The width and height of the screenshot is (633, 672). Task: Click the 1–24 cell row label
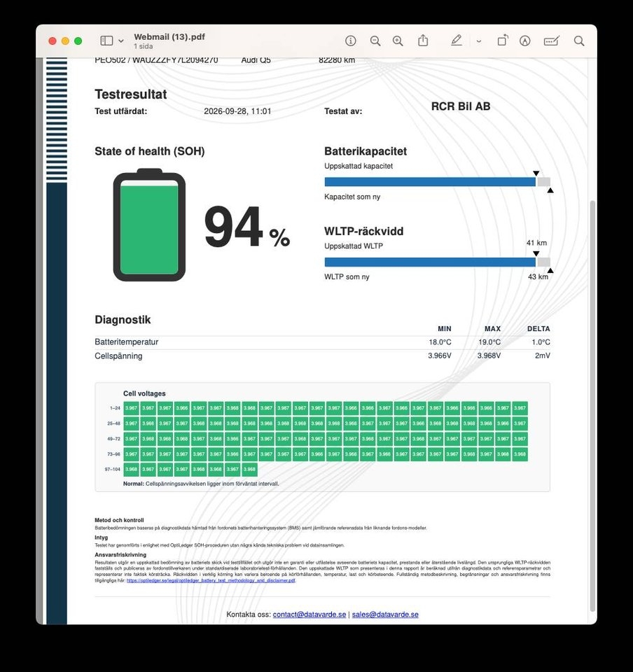115,408
